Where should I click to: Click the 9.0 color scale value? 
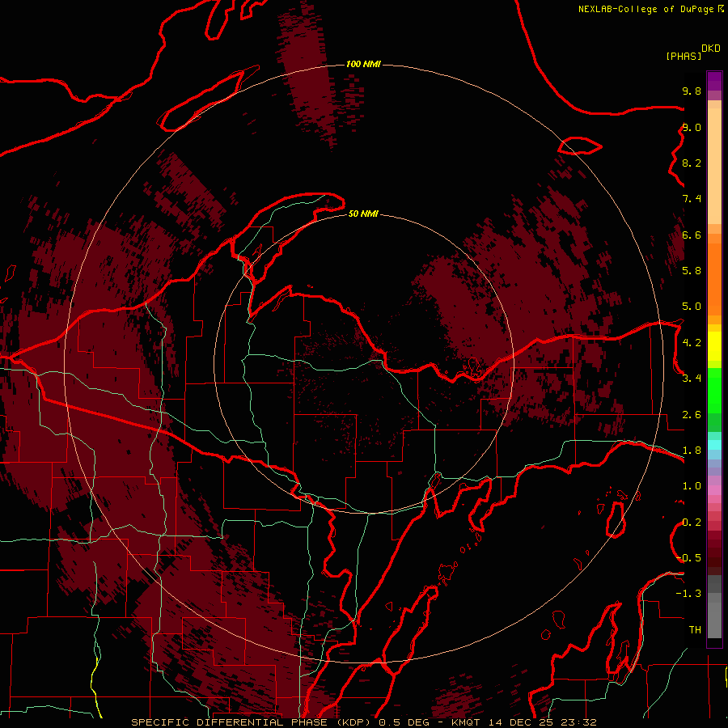[x=692, y=127]
